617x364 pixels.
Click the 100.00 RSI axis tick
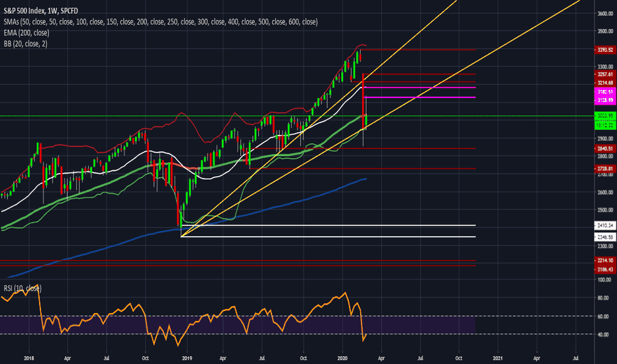tap(604, 280)
